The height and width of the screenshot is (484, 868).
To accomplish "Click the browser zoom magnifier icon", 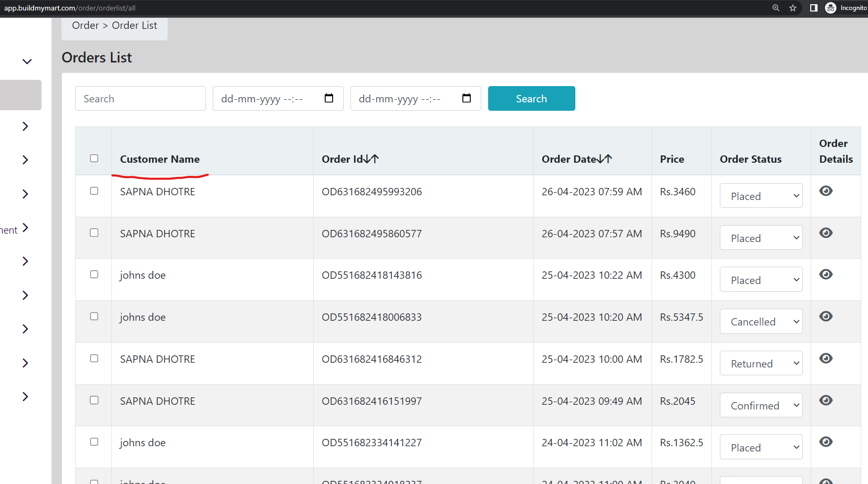I will pyautogui.click(x=776, y=8).
